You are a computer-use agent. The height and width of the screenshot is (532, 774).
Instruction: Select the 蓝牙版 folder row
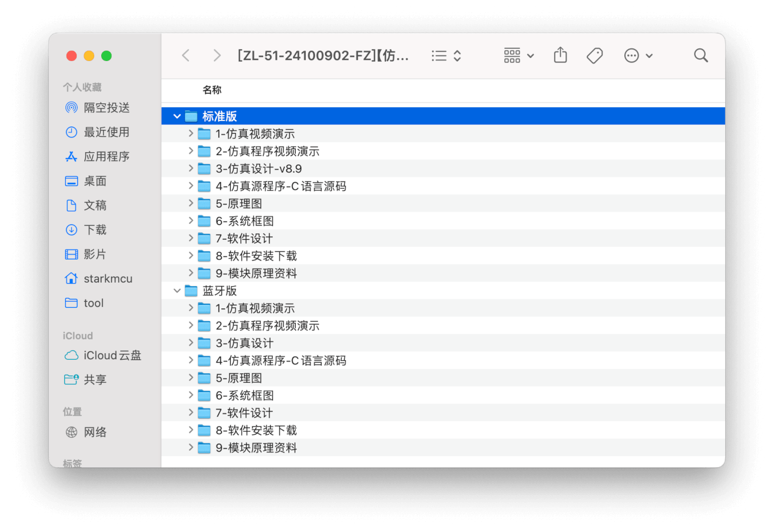(x=443, y=291)
